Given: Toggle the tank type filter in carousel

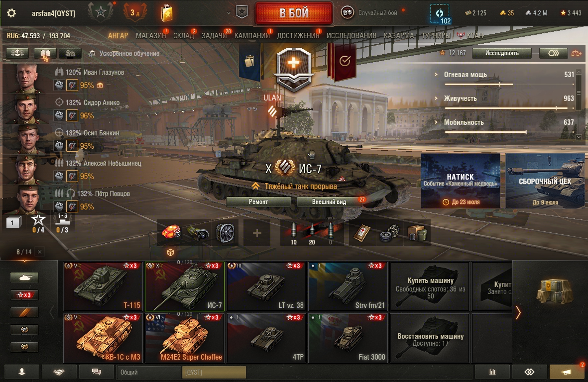Looking at the screenshot, I should tap(24, 278).
